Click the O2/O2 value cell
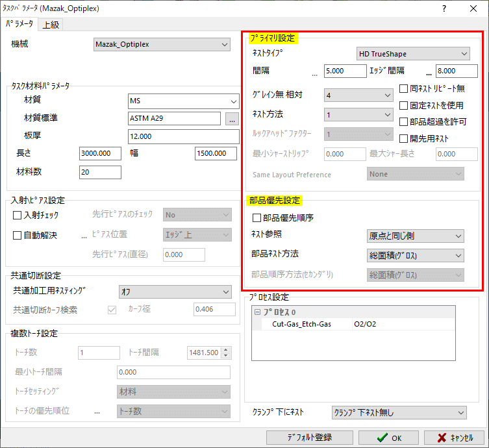The width and height of the screenshot is (489, 448). click(403, 324)
